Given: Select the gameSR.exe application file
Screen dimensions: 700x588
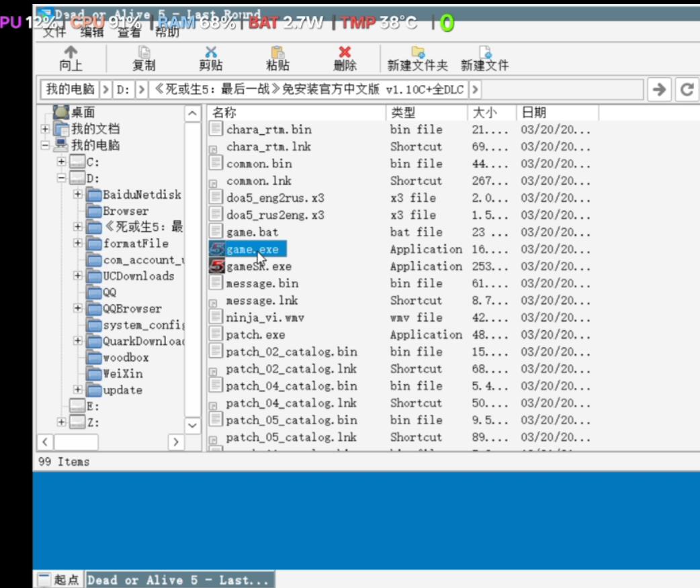Looking at the screenshot, I should click(x=259, y=266).
